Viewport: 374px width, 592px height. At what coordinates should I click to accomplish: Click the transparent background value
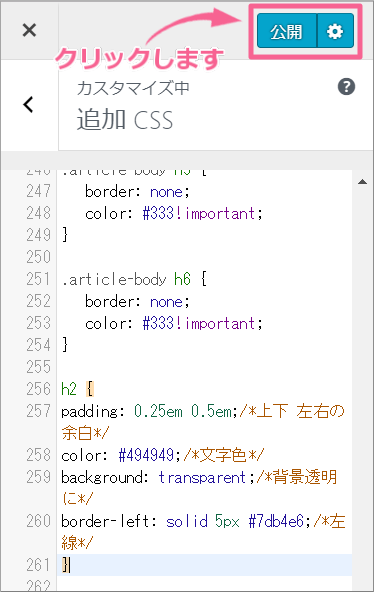(x=202, y=477)
